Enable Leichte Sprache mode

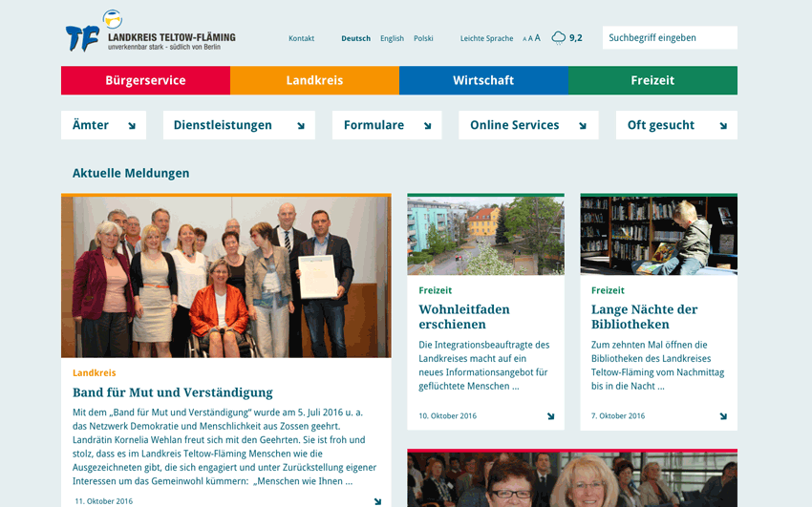point(486,38)
